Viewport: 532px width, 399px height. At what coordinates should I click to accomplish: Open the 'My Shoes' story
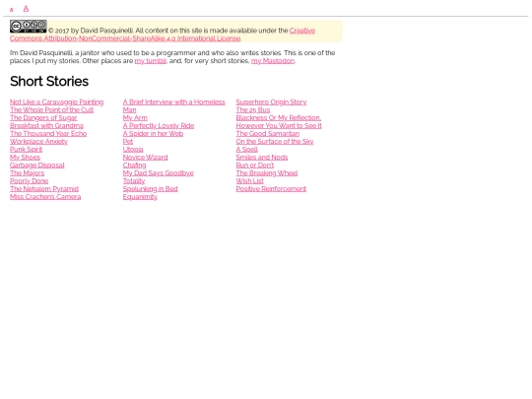tap(25, 158)
